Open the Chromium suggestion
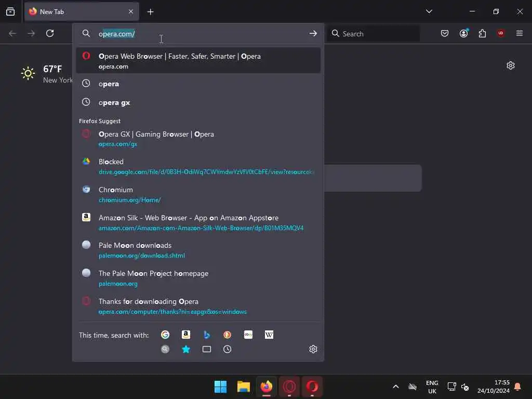532x399 pixels. click(198, 194)
